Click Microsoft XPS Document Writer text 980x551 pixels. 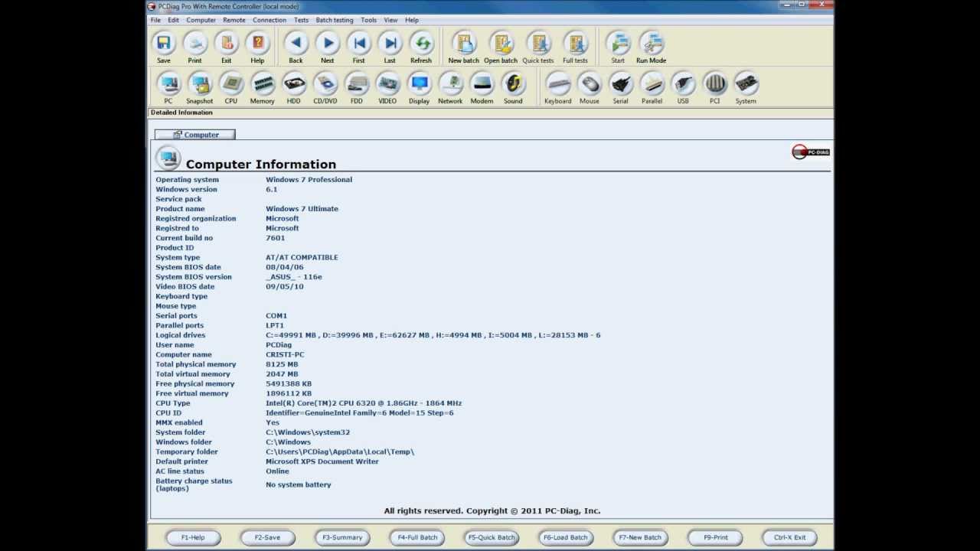[322, 461]
